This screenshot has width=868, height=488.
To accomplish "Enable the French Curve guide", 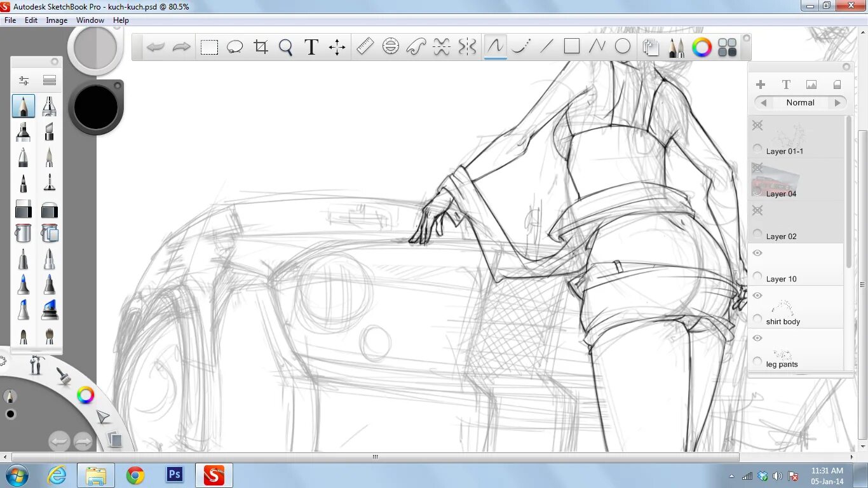I will (x=416, y=46).
